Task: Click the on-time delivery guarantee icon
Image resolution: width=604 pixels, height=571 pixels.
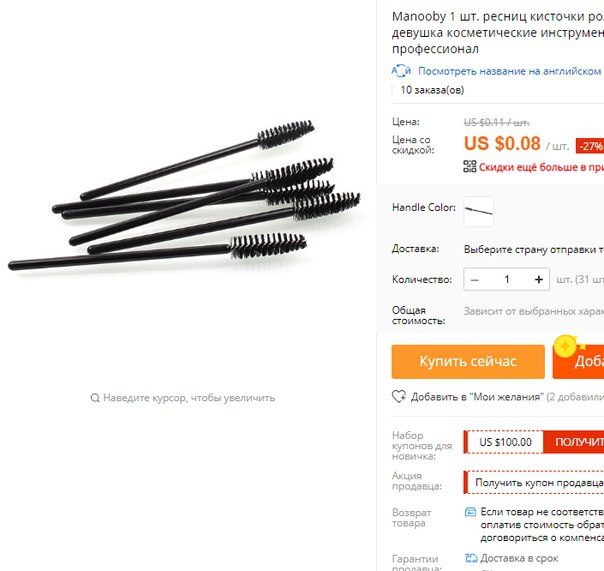Action: tap(471, 558)
